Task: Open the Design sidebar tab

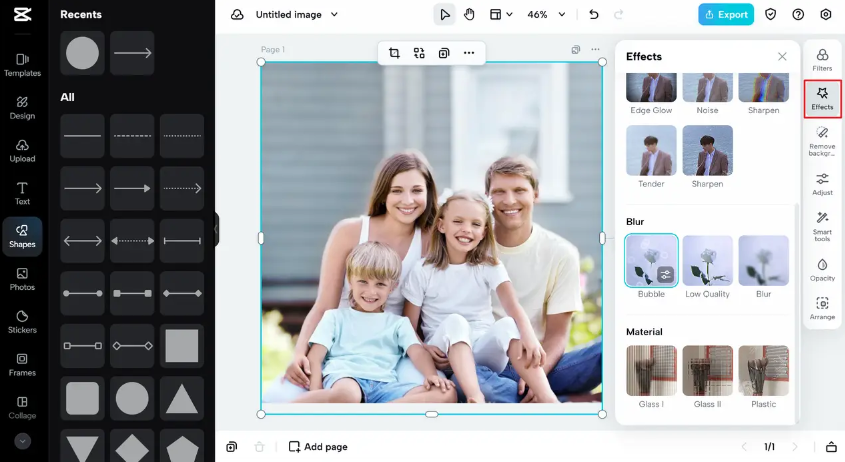Action: pos(22,108)
